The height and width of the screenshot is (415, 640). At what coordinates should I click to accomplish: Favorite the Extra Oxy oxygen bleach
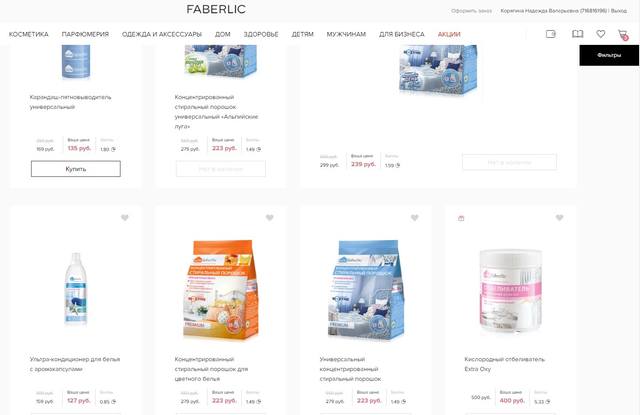[560, 218]
